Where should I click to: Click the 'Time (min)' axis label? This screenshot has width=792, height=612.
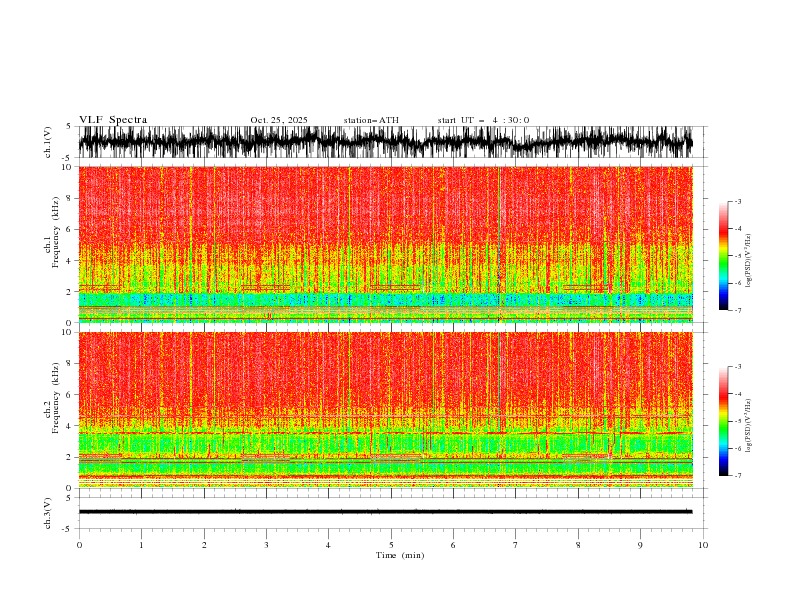point(400,555)
